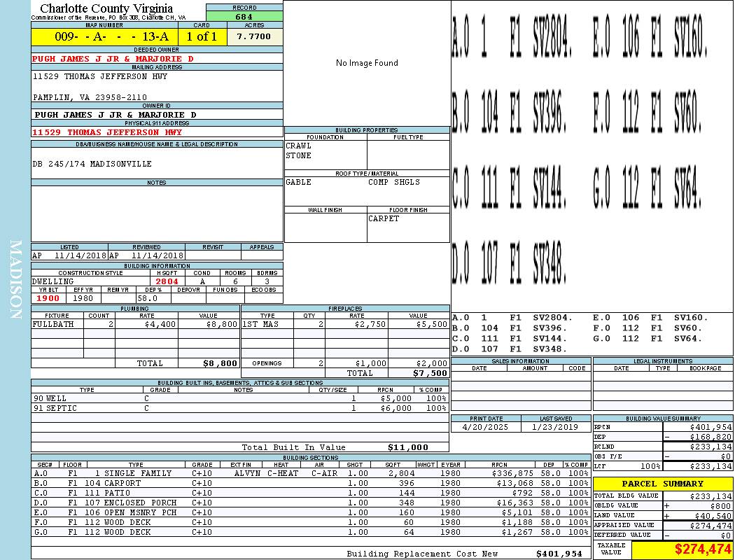The width and height of the screenshot is (735, 560).
Task: Click print date 4/20/2025
Action: [x=484, y=428]
